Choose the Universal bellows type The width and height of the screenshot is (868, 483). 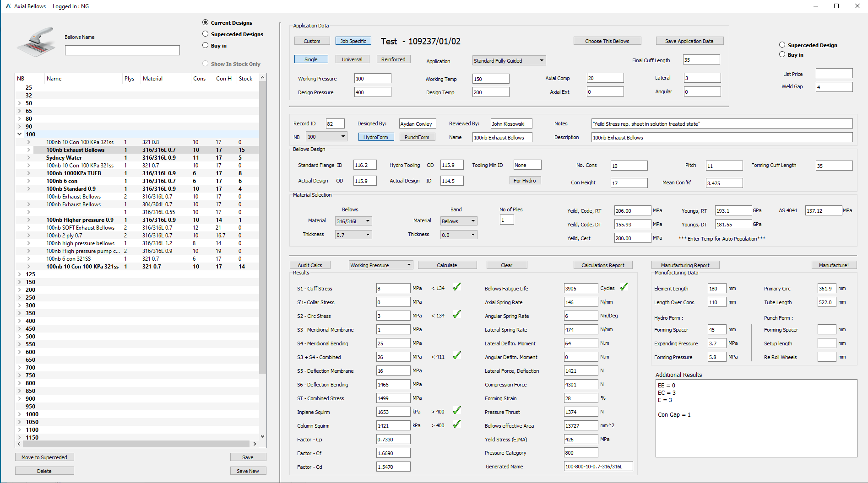pos(352,59)
